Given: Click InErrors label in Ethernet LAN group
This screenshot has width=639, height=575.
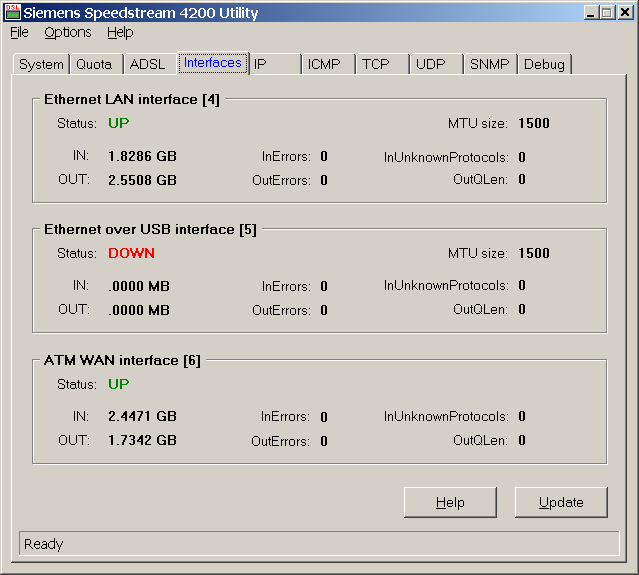Looking at the screenshot, I should click(286, 156).
